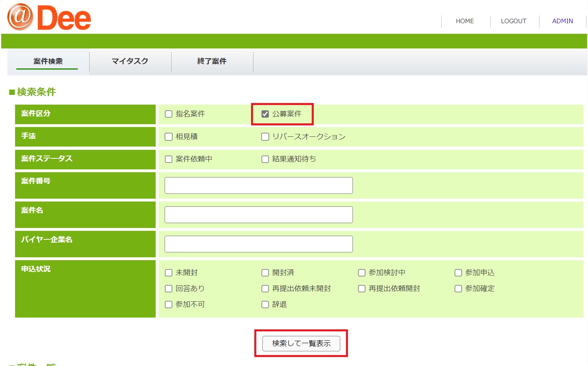Select the 参加確定 checkbox
The image size is (588, 366).
click(x=458, y=289)
